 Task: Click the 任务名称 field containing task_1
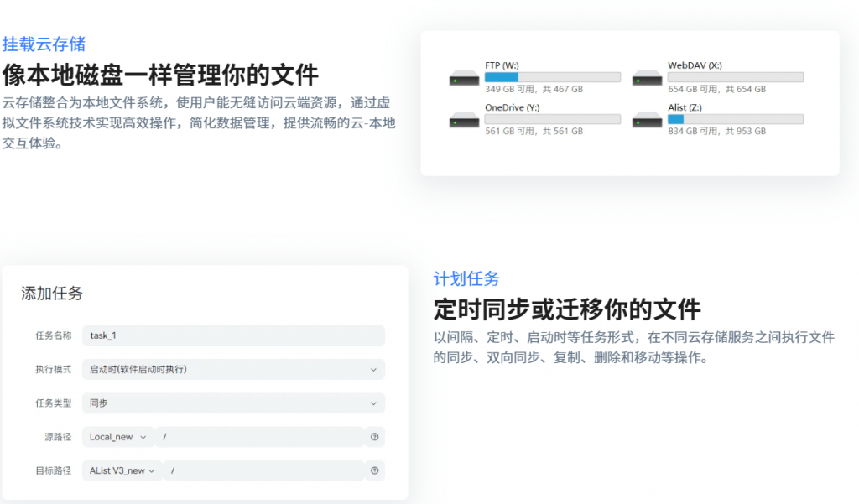pyautogui.click(x=233, y=335)
